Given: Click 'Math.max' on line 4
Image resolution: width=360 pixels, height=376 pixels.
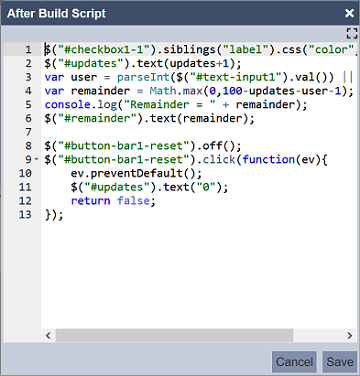Looking at the screenshot, I should point(176,91).
